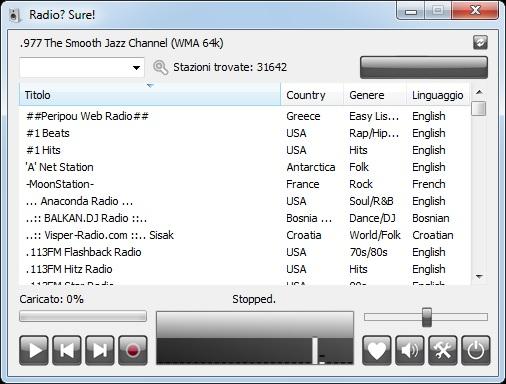Click the Stopped. status text
The image size is (506, 384).
tap(254, 299)
